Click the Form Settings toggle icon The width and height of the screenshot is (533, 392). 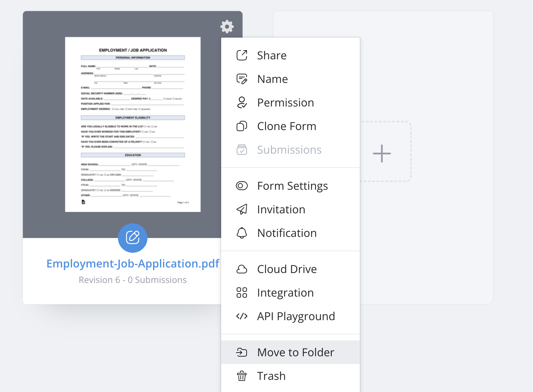242,186
